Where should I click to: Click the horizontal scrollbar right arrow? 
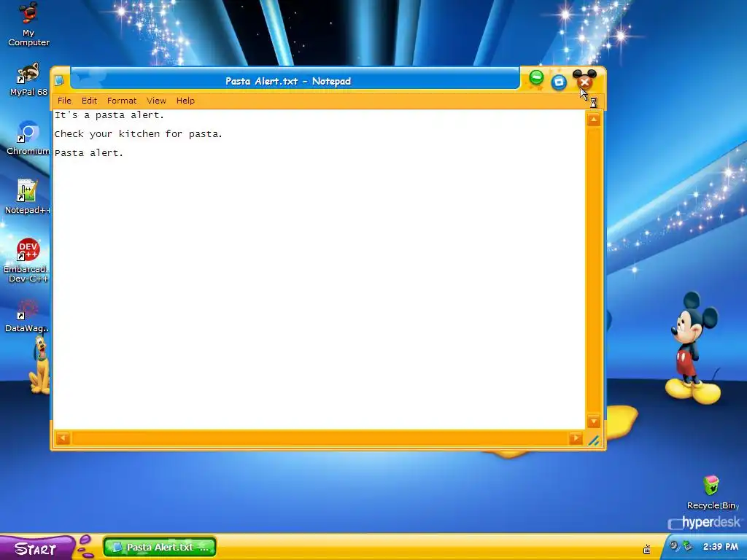[x=576, y=438]
